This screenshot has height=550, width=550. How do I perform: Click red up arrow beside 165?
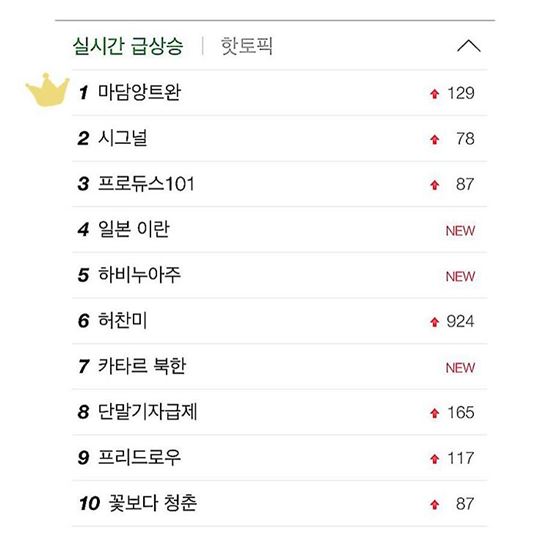(x=435, y=413)
